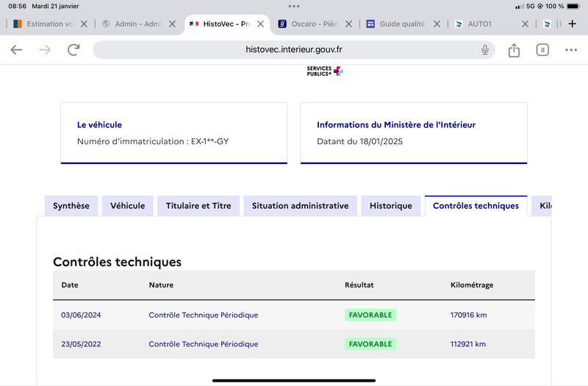This screenshot has height=386, width=588.
Task: Close the Oscaro tab
Action: tap(348, 24)
